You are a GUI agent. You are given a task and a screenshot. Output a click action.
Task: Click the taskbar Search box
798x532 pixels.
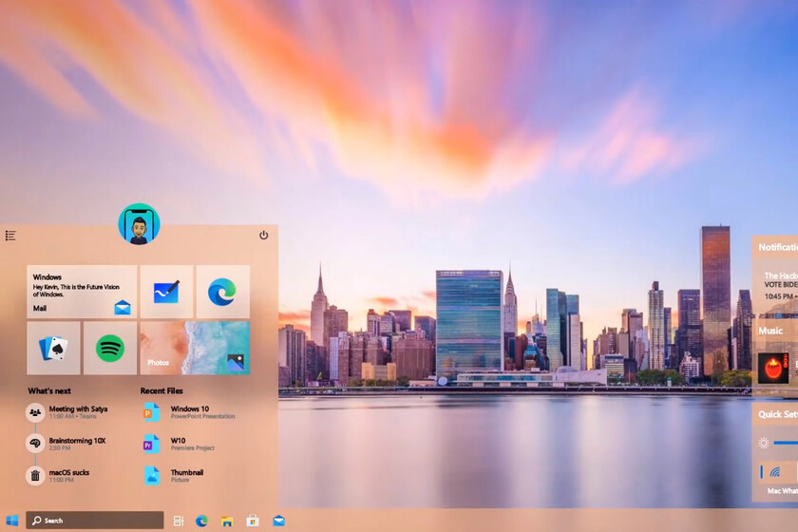[x=95, y=521]
